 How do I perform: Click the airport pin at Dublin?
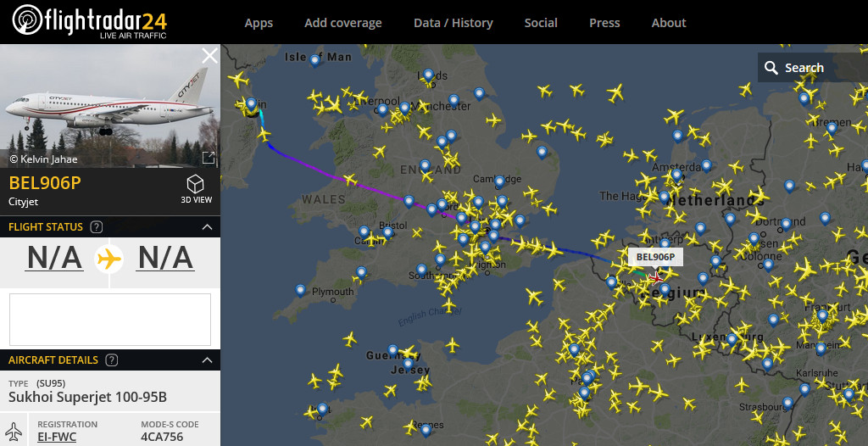[x=251, y=103]
